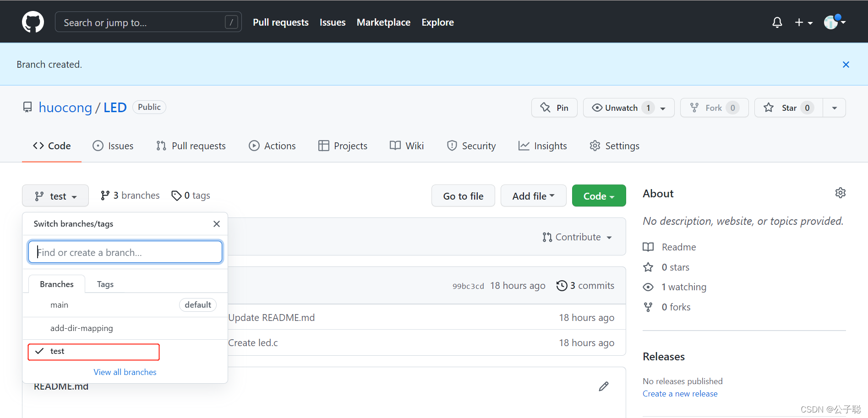The width and height of the screenshot is (868, 418).
Task: Expand the Add file dropdown
Action: click(534, 196)
